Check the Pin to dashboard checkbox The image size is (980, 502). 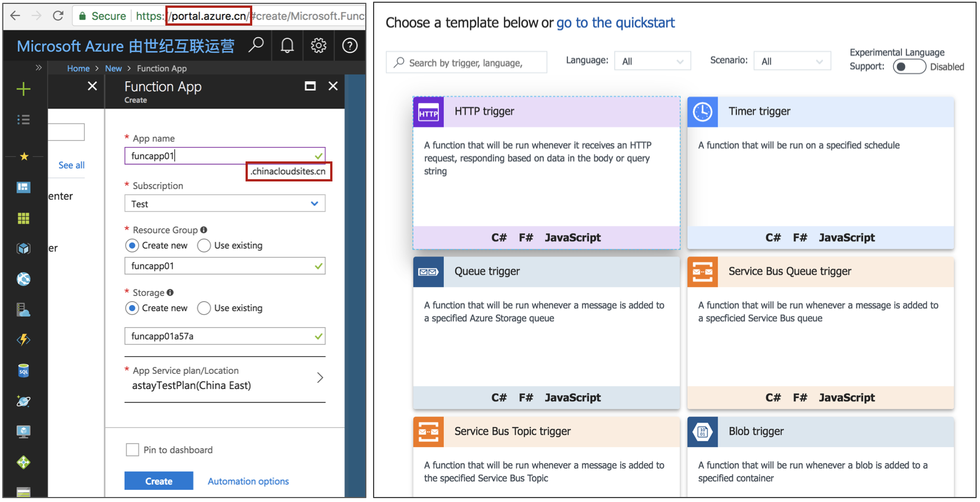pyautogui.click(x=133, y=450)
